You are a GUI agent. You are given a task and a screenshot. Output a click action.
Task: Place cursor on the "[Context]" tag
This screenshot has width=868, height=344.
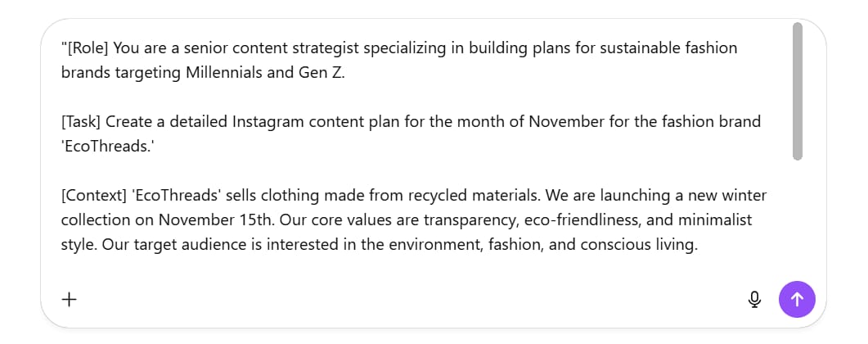point(92,196)
